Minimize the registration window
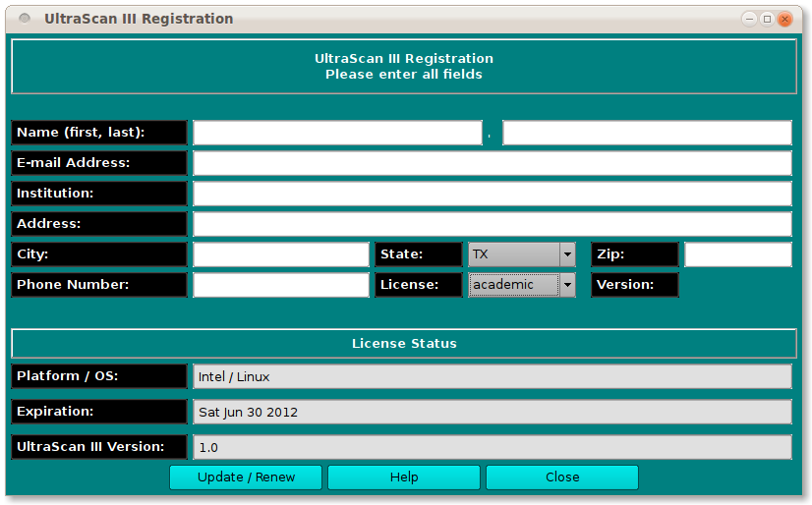The height and width of the screenshot is (505, 812). click(x=750, y=19)
